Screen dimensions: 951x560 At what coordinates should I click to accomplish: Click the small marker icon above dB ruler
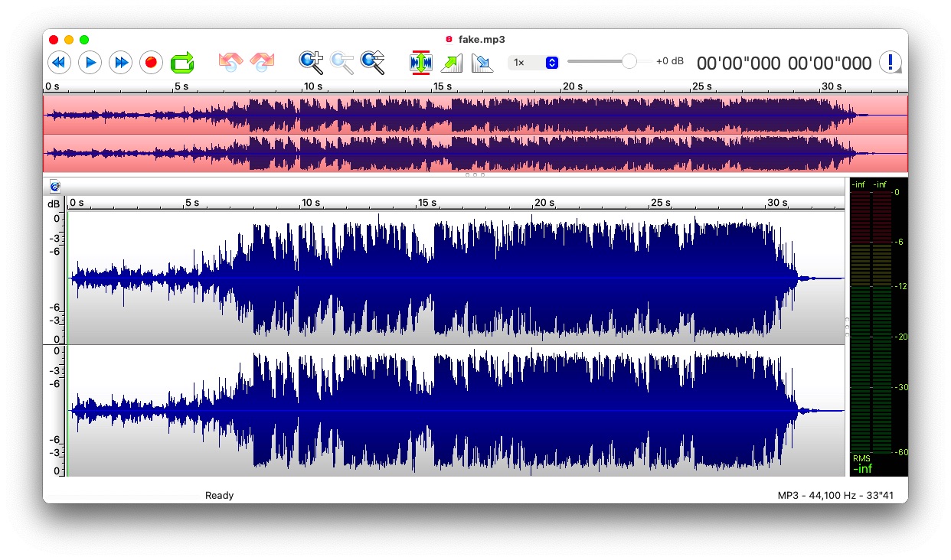coord(54,186)
